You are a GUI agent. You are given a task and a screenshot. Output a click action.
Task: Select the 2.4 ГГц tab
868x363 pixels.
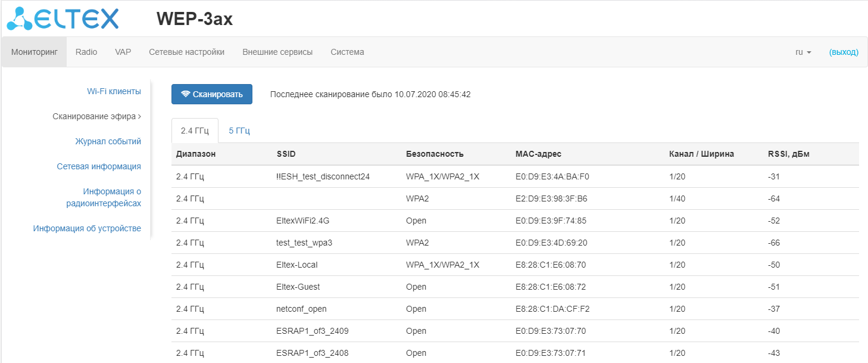click(x=195, y=131)
